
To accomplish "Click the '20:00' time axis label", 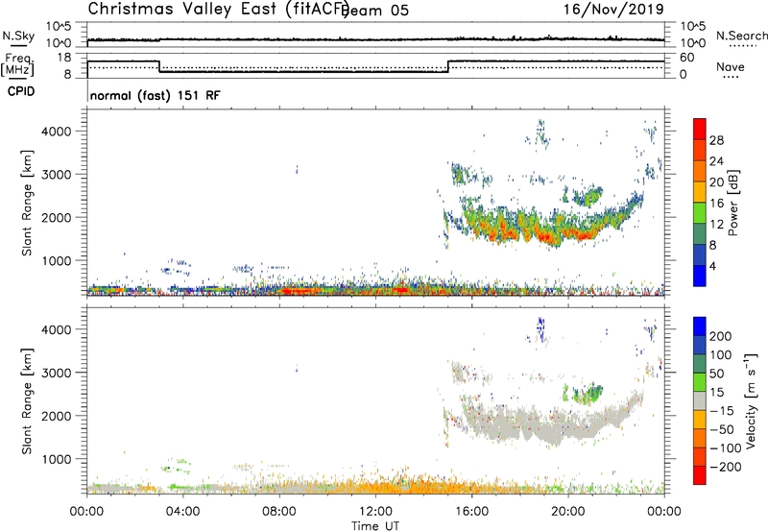I will coord(568,512).
